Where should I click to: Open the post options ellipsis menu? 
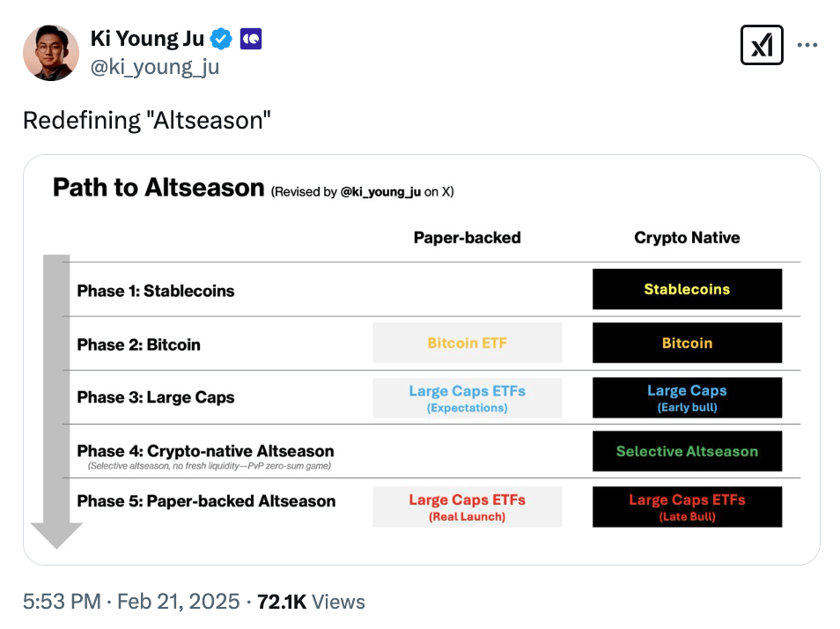pos(807,45)
